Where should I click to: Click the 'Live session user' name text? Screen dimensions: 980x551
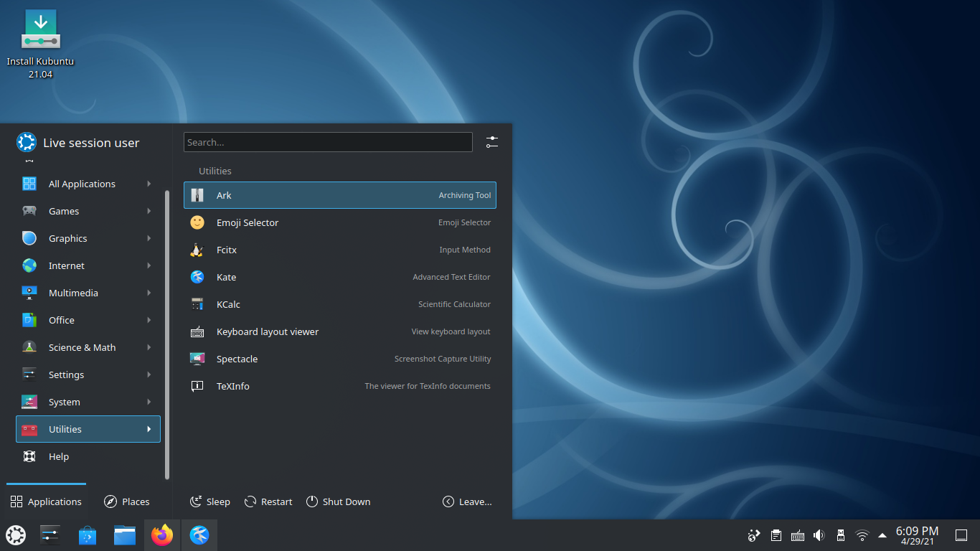(x=91, y=143)
